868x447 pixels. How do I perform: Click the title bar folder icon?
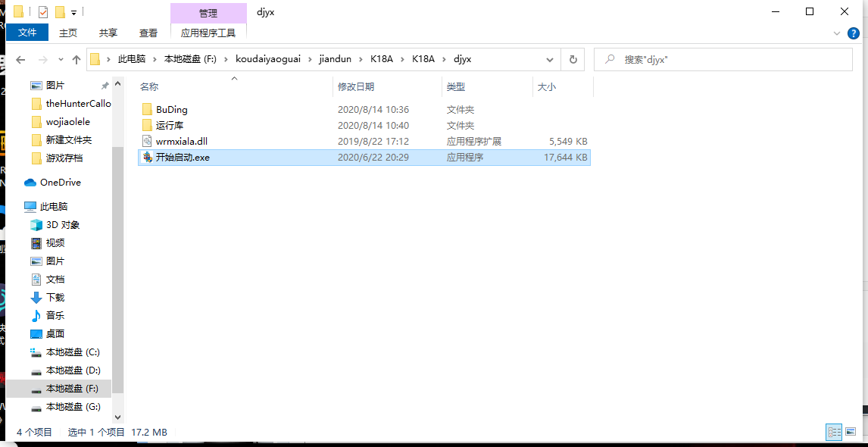pos(18,11)
